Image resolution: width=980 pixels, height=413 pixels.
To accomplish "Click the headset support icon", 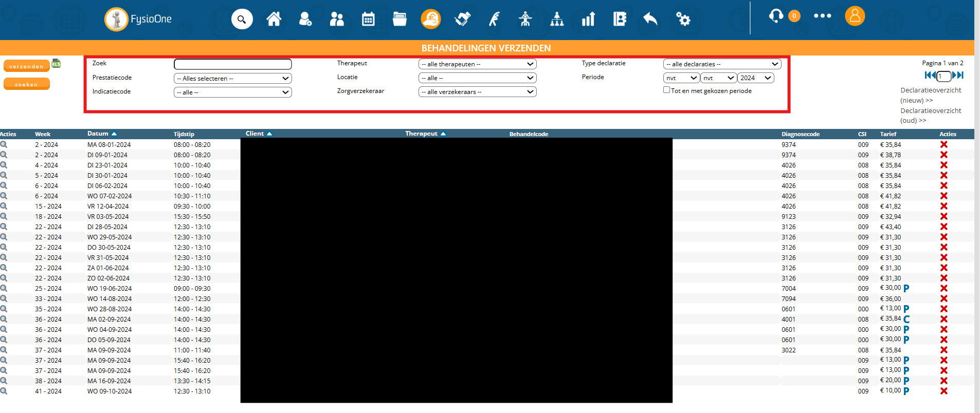I will tap(776, 16).
